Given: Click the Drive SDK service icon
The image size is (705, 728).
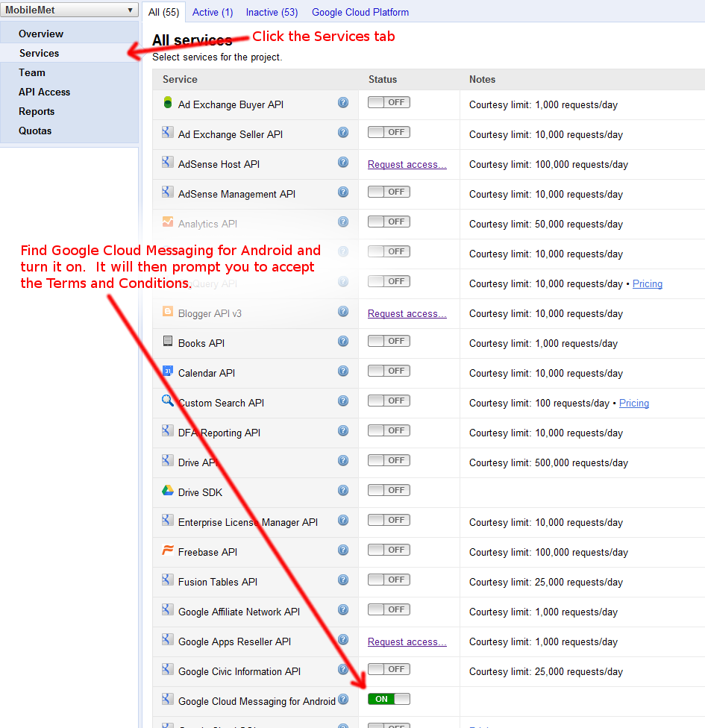Looking at the screenshot, I should 168,491.
